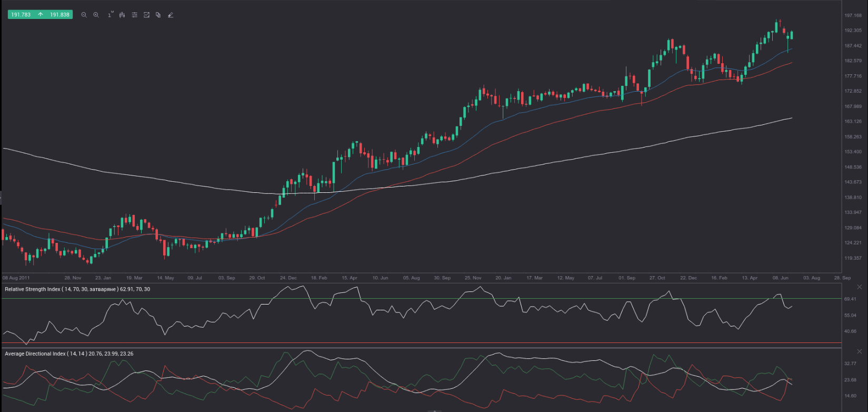The image size is (868, 412).
Task: Zoom out the chart with the minus magnifier
Action: [84, 15]
